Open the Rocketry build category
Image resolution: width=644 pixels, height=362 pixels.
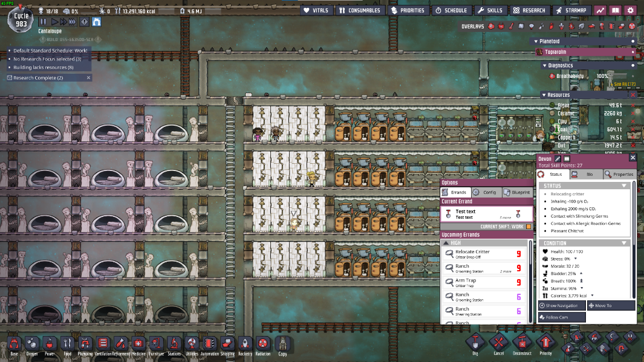[245, 343]
